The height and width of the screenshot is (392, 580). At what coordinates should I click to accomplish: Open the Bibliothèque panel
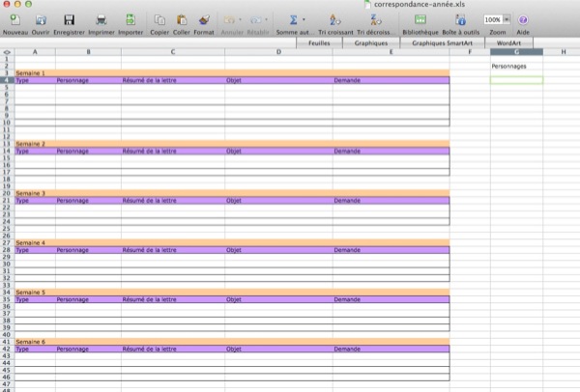[x=420, y=19]
